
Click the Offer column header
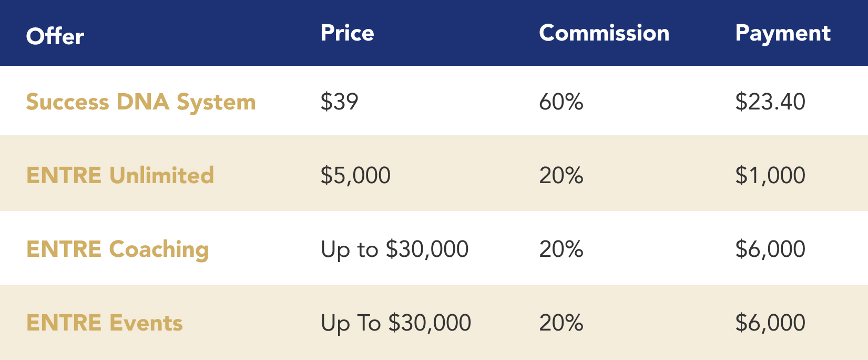[55, 36]
